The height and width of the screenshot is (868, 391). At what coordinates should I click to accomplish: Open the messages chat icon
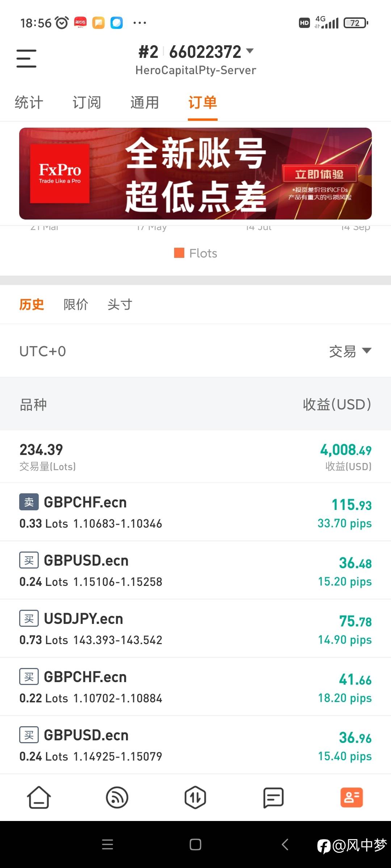[273, 797]
